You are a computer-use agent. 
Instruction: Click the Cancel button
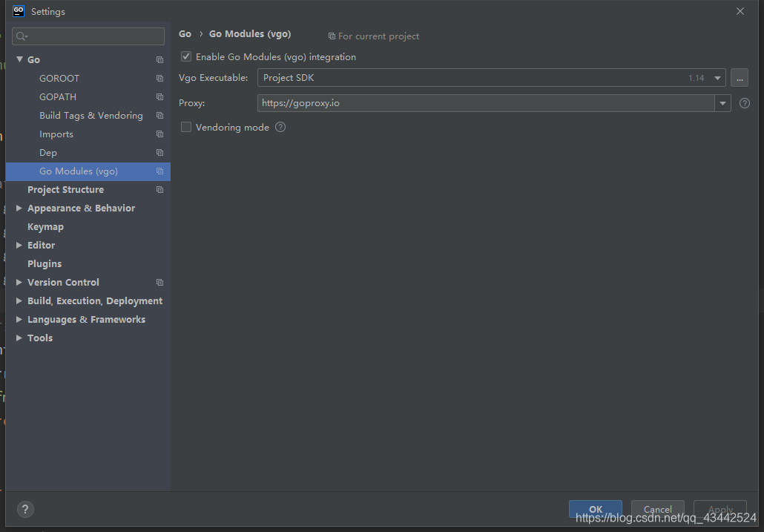[658, 509]
